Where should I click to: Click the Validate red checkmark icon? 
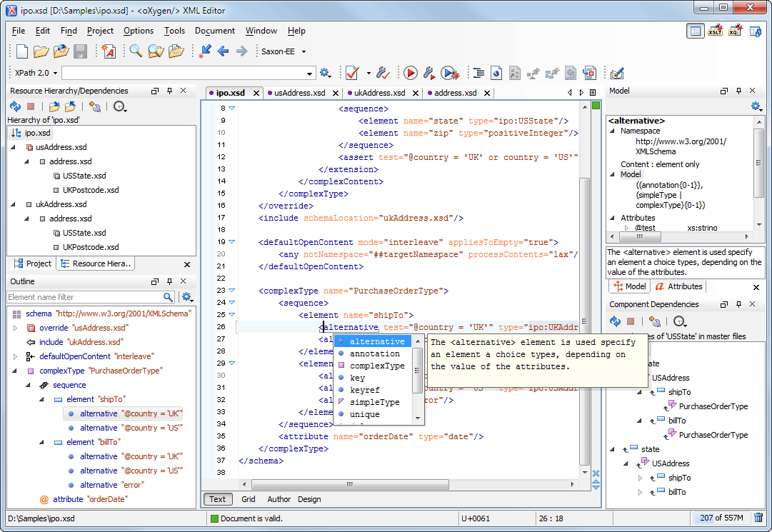tap(352, 74)
